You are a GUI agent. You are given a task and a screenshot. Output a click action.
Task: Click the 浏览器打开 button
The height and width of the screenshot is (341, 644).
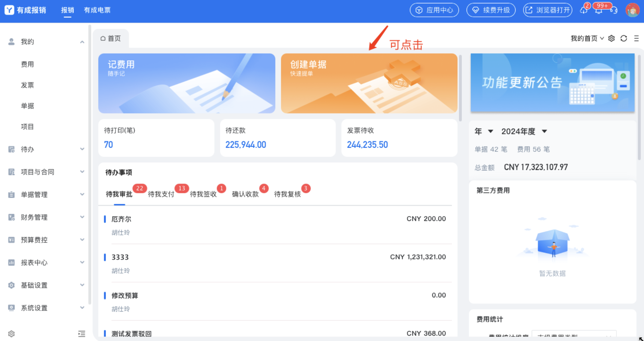pyautogui.click(x=547, y=10)
